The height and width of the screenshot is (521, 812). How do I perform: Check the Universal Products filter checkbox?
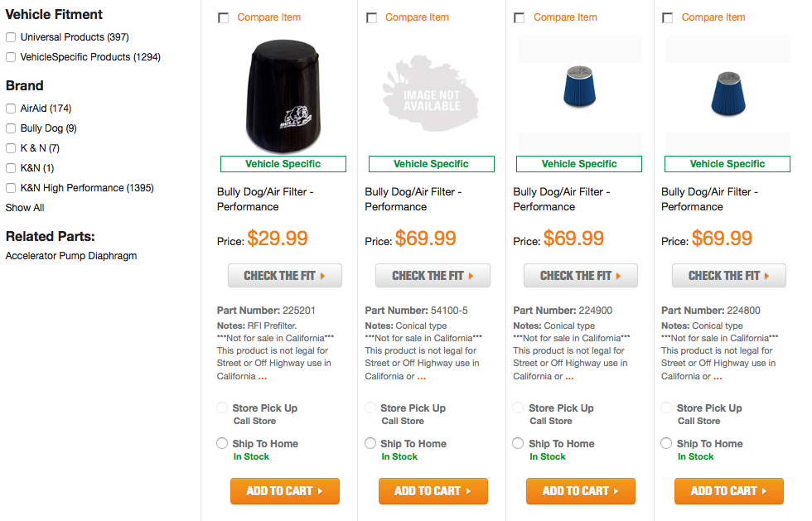10,36
